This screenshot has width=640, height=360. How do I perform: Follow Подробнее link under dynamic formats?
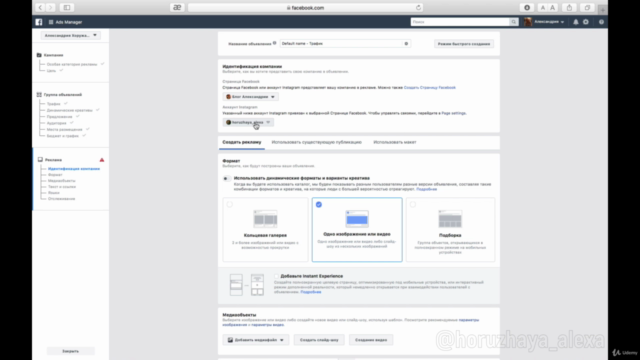click(427, 189)
